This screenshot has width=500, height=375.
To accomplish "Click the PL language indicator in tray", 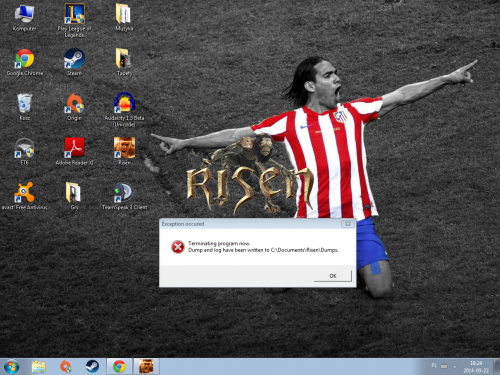I will point(434,366).
